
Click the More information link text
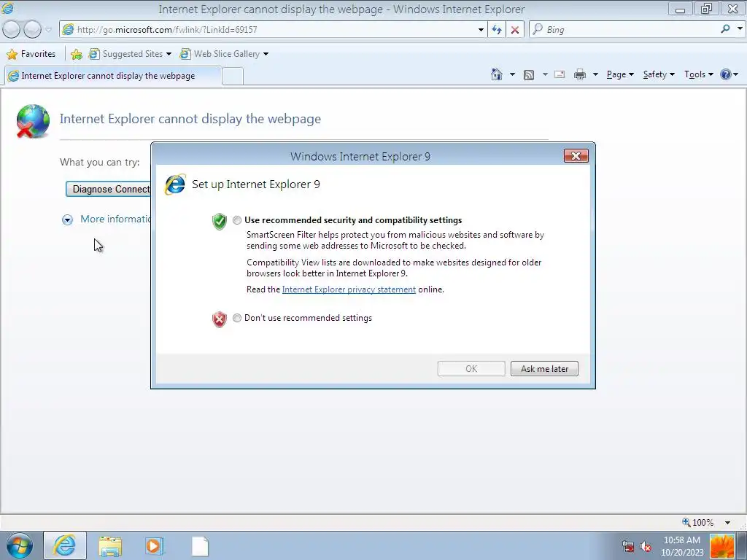click(x=116, y=219)
